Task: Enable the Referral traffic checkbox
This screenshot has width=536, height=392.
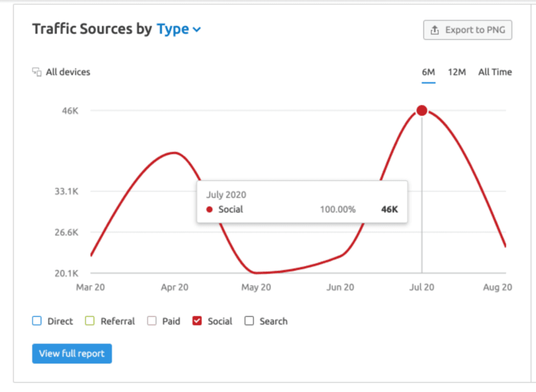Action: coord(90,321)
